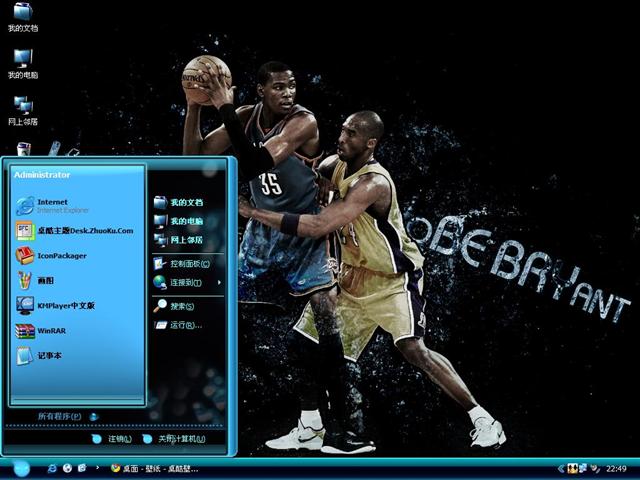Click 关闭计算机(U) shut down button

[x=174, y=439]
